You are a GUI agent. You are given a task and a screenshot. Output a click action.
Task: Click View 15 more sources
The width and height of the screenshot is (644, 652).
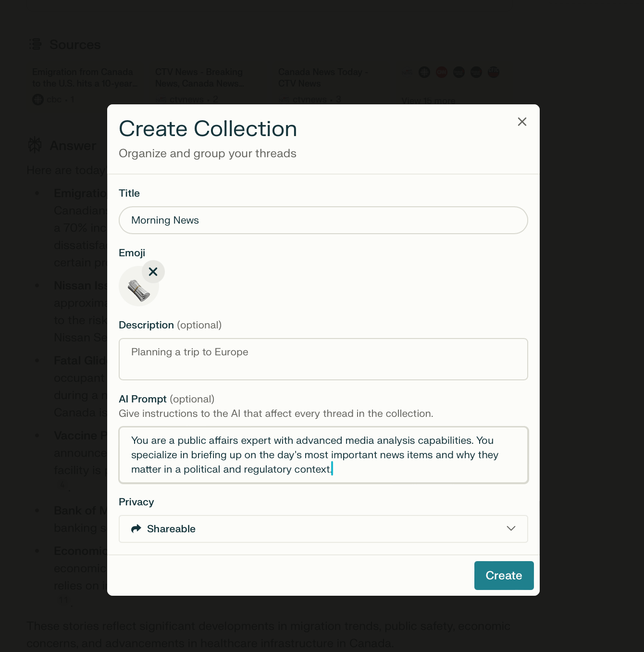tap(428, 101)
